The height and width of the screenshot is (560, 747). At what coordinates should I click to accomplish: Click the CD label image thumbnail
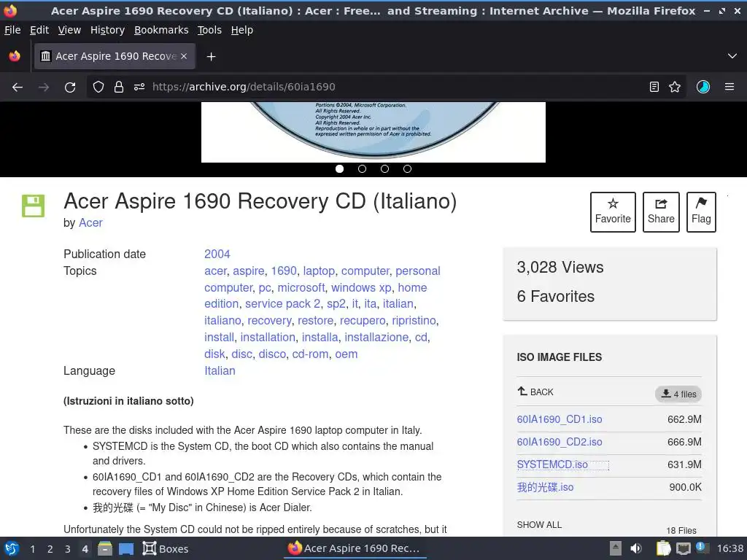[373, 132]
